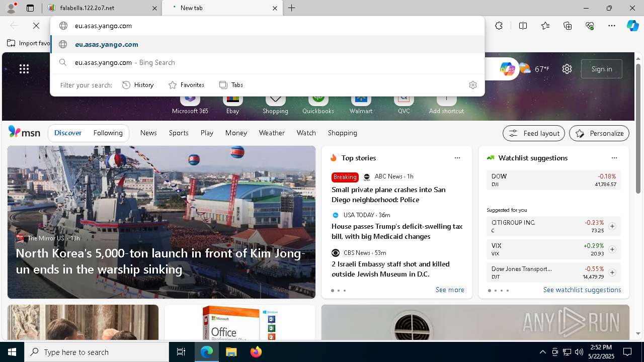Select eu.asas.yango.com Bing Search suggestion
Screen dimensions: 644x362
pyautogui.click(x=267, y=62)
